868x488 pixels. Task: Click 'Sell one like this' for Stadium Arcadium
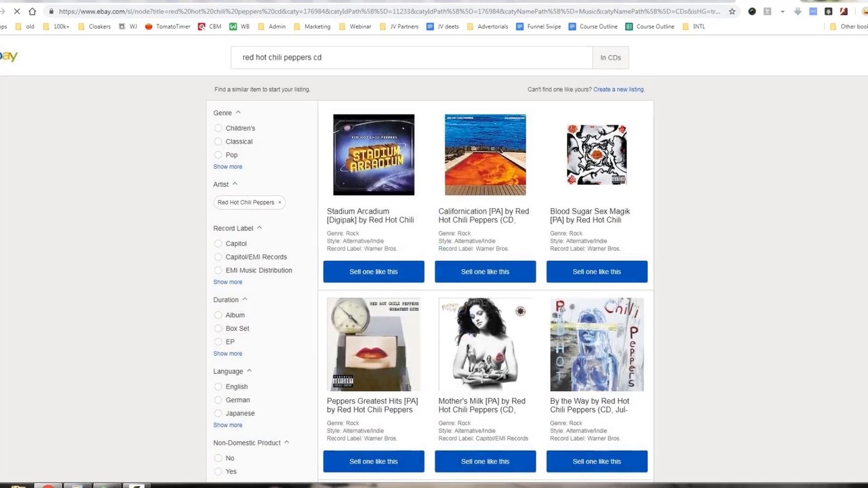tap(374, 272)
